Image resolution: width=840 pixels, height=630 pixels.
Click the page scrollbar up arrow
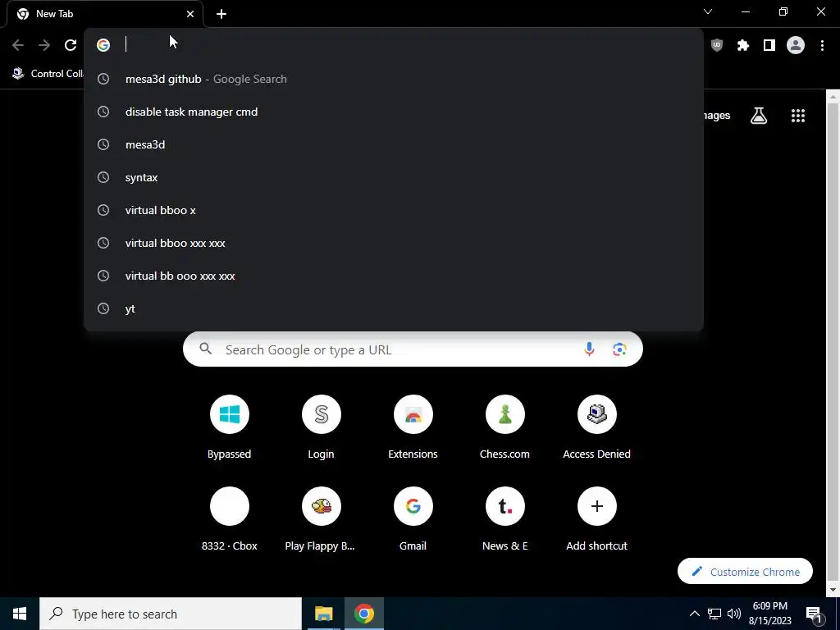(x=833, y=97)
